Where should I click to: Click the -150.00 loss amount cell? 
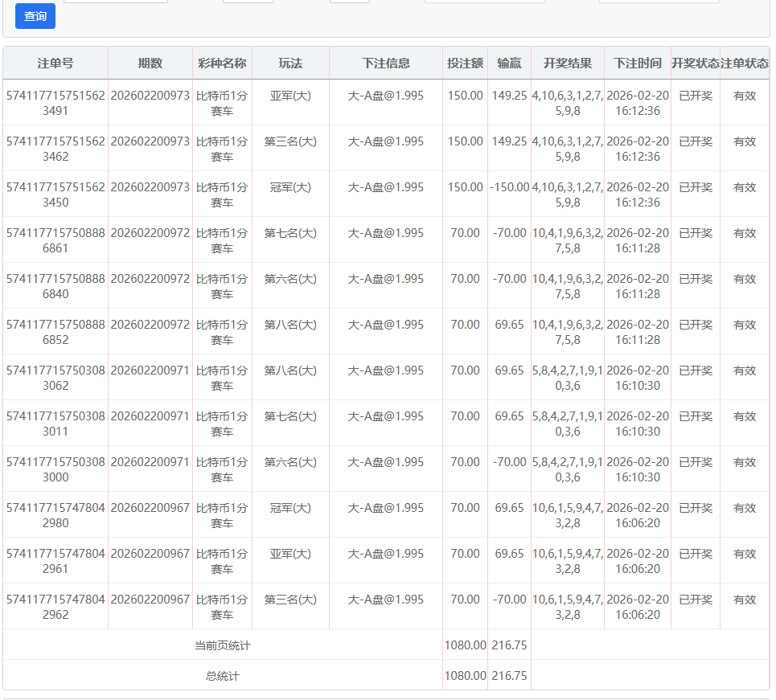(x=509, y=187)
